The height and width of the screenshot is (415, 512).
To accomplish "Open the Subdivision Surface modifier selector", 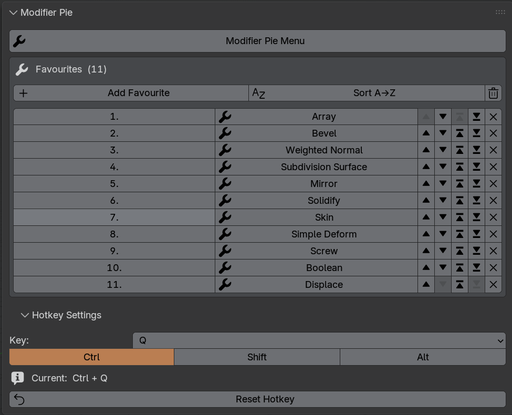I will [316, 167].
